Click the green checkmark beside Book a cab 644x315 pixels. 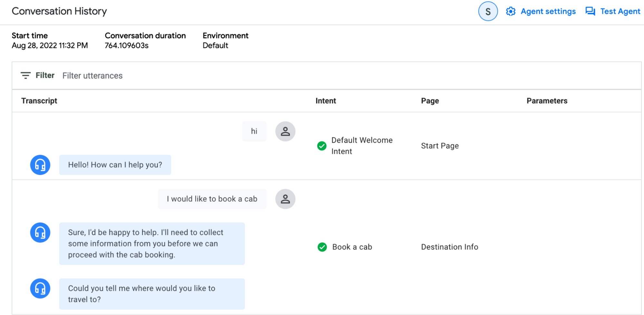click(322, 247)
